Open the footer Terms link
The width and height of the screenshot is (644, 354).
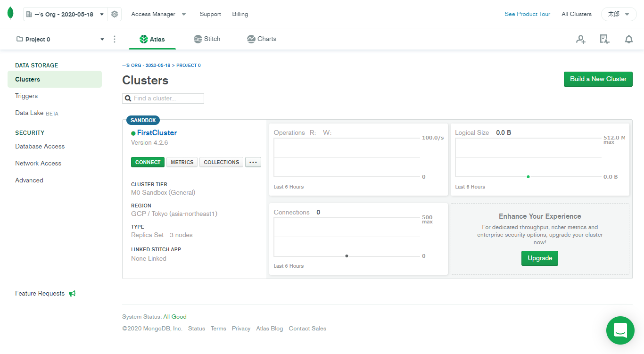click(x=218, y=329)
